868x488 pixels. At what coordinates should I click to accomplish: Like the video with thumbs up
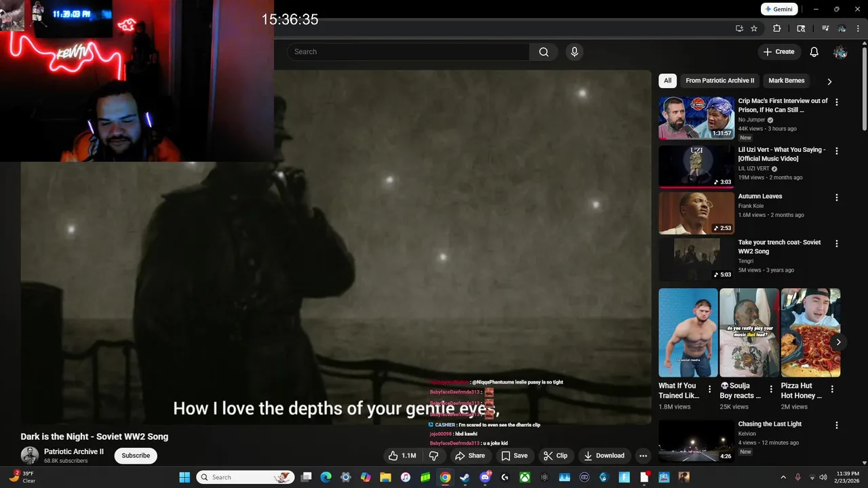tap(402, 456)
